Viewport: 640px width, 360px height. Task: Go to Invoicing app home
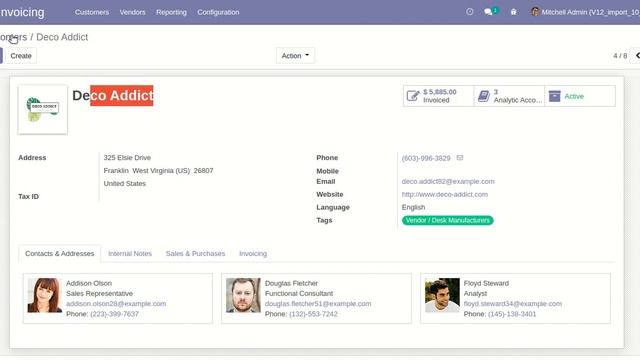pyautogui.click(x=22, y=12)
